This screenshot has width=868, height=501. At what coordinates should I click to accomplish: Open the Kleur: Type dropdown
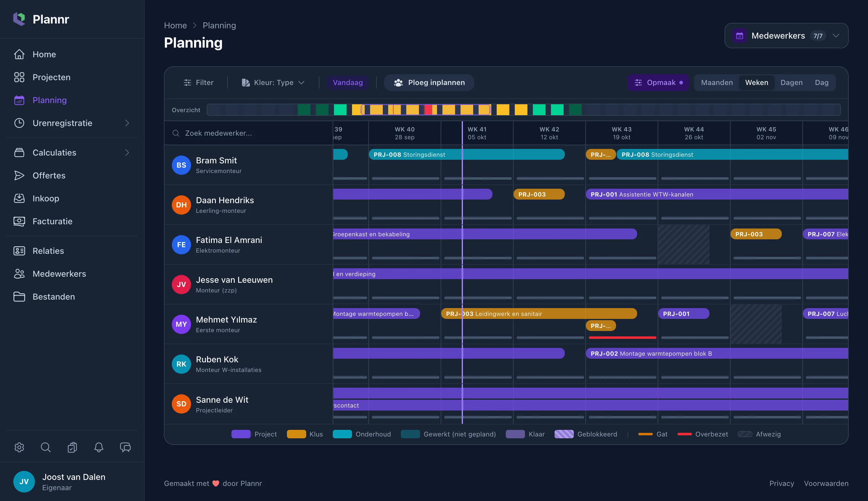[x=273, y=83]
